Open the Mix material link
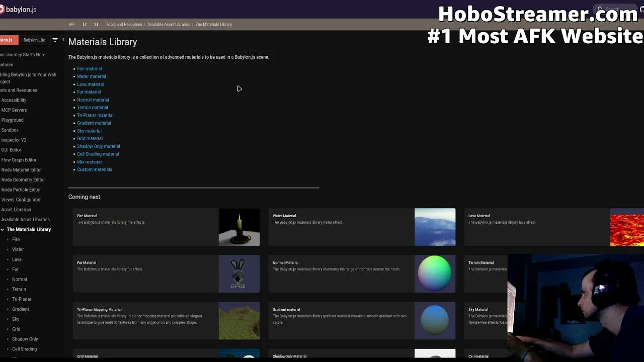This screenshot has height=362, width=644. point(89,162)
